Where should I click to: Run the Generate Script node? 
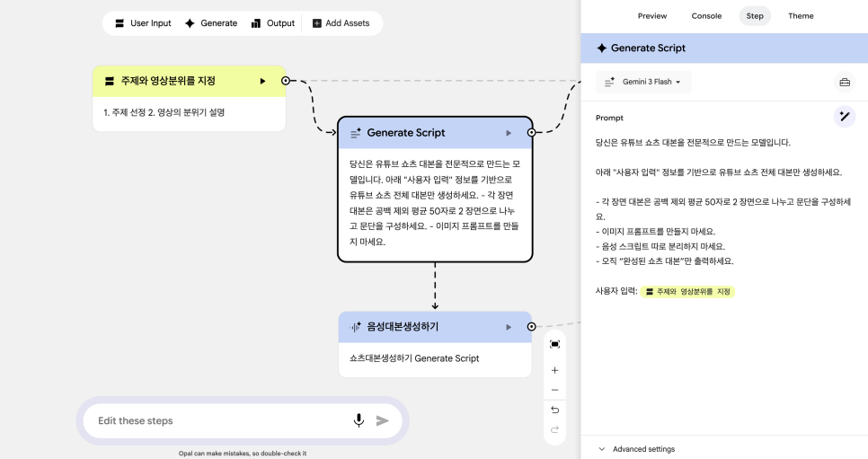click(x=509, y=133)
